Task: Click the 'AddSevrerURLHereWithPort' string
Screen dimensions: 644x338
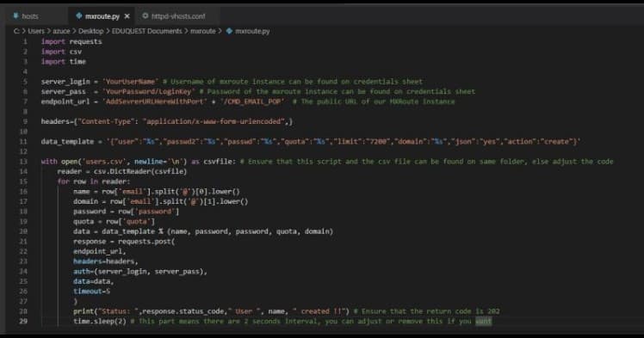Action: coord(155,101)
